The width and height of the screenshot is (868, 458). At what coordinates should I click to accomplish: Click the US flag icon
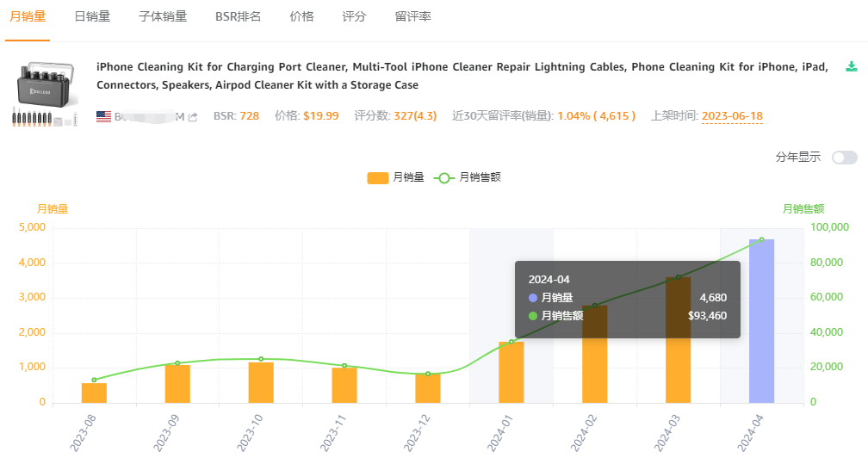pyautogui.click(x=103, y=116)
